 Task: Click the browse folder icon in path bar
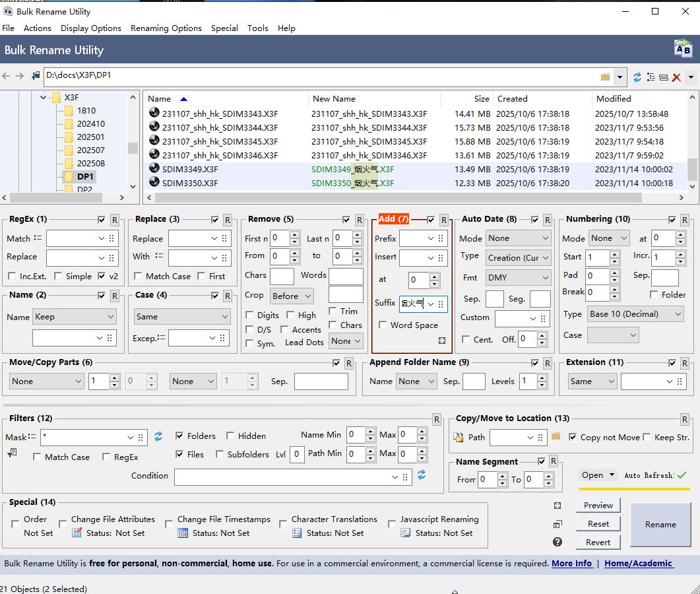[605, 77]
